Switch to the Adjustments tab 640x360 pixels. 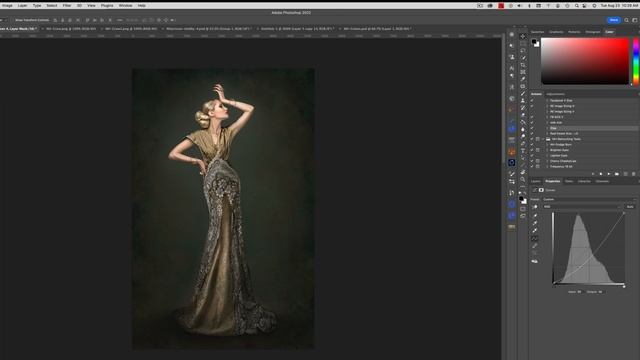556,94
